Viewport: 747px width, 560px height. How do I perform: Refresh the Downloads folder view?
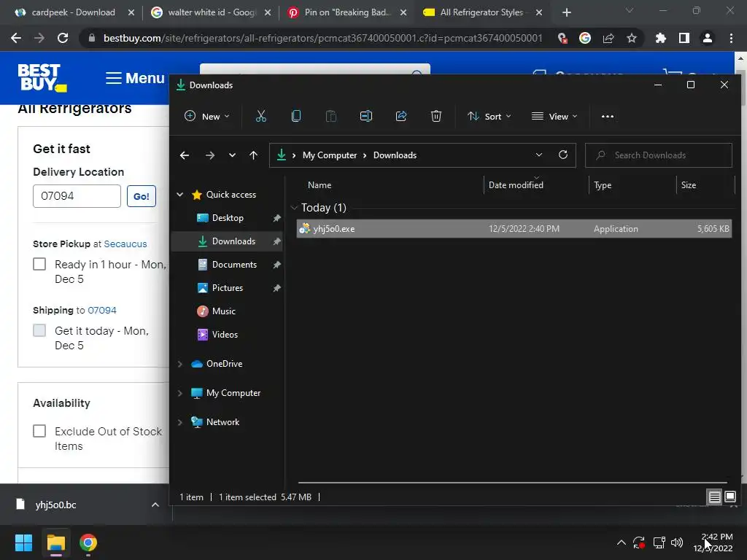pyautogui.click(x=563, y=155)
